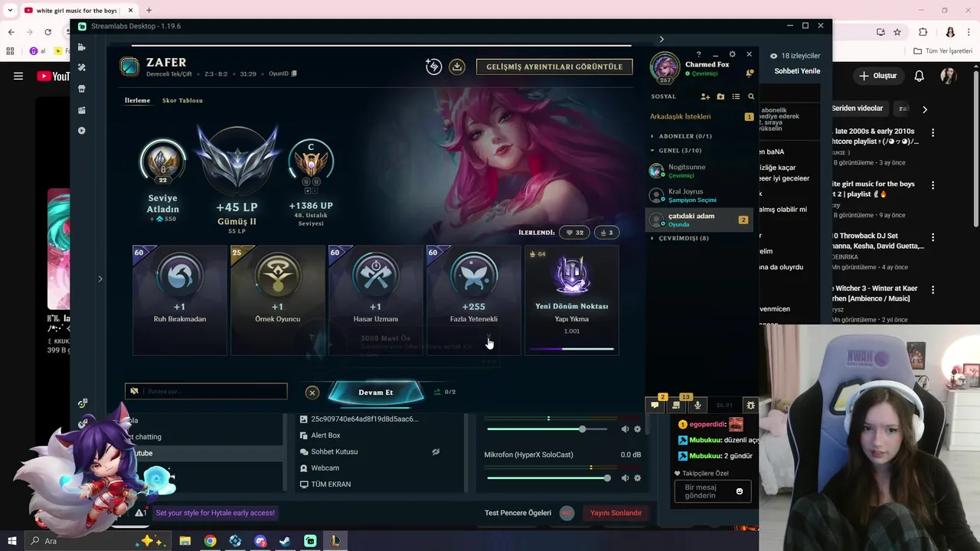Open Chrome from the Windows taskbar
This screenshot has width=980, height=551.
coord(210,541)
